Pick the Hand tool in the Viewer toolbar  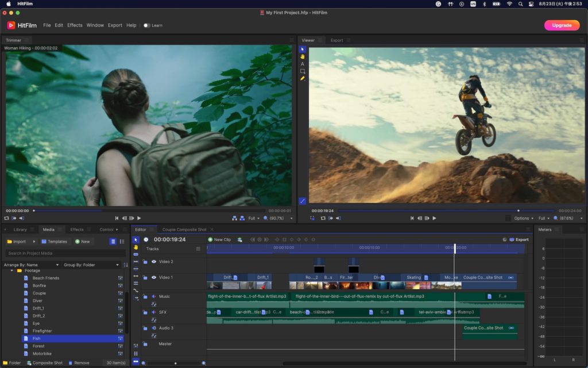pos(303,56)
